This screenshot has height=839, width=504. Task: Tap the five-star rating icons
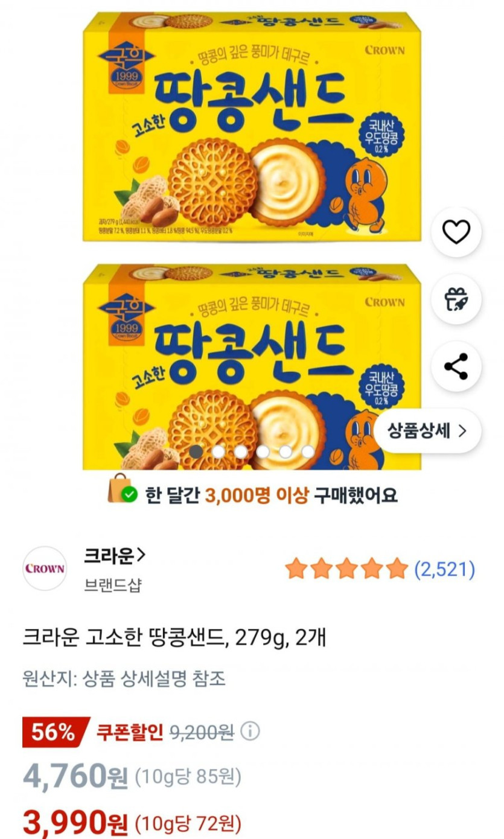346,569
